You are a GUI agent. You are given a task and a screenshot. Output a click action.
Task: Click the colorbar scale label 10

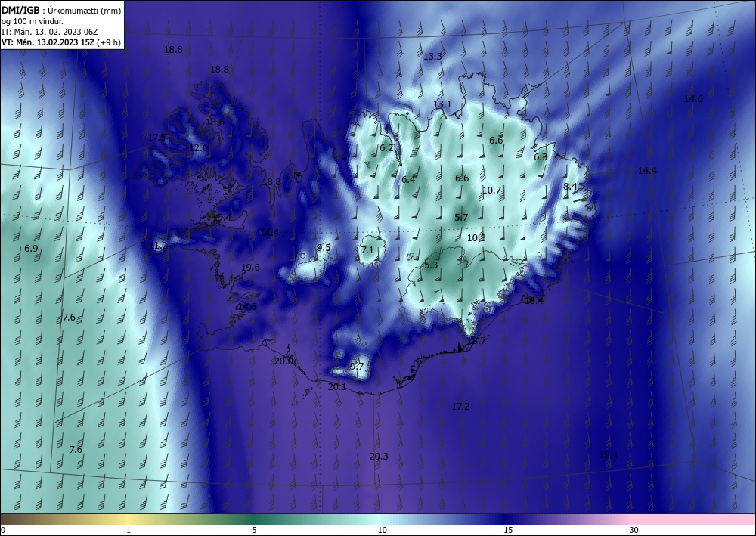pos(382,530)
